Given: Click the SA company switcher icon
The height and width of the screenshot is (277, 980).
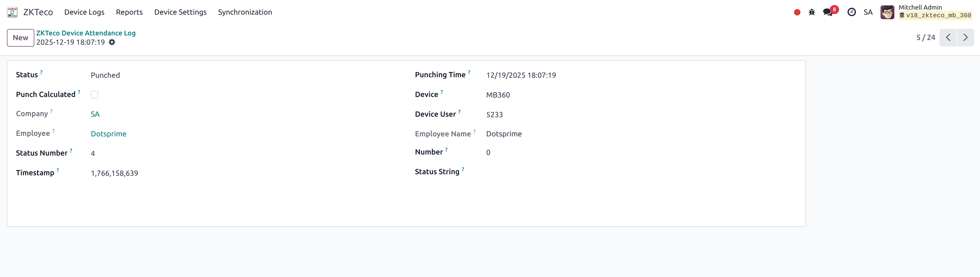Looking at the screenshot, I should pyautogui.click(x=868, y=12).
